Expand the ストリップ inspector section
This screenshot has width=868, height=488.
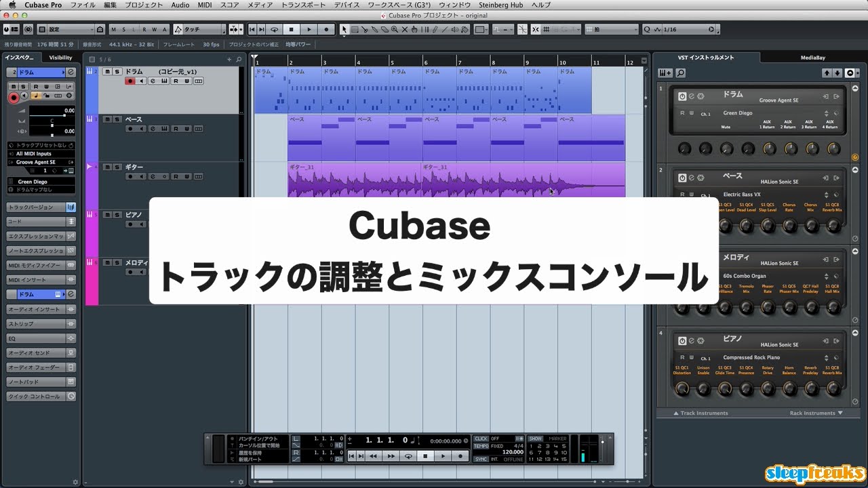point(41,324)
